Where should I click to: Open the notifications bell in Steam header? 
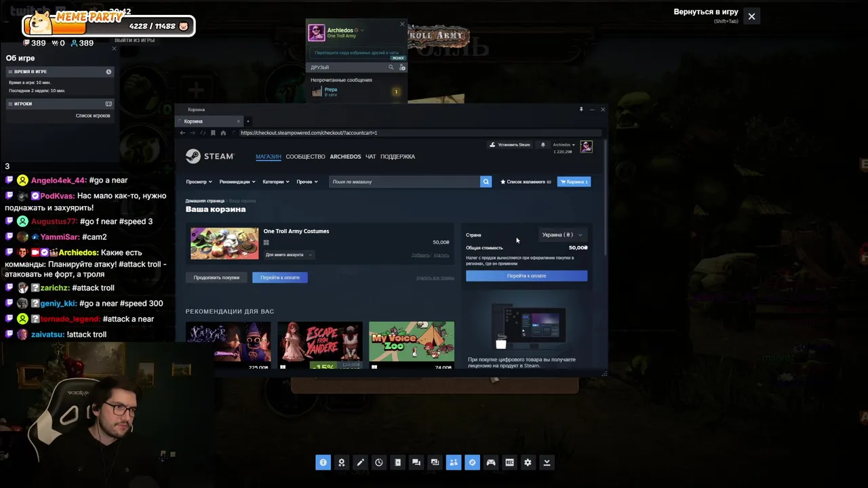[542, 144]
